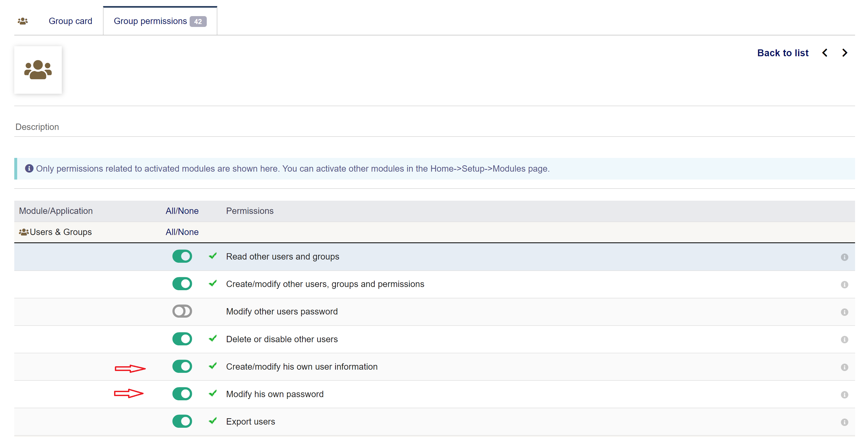Show info for Modify his own password
Viewport: 868px width, 437px height.
click(x=844, y=395)
